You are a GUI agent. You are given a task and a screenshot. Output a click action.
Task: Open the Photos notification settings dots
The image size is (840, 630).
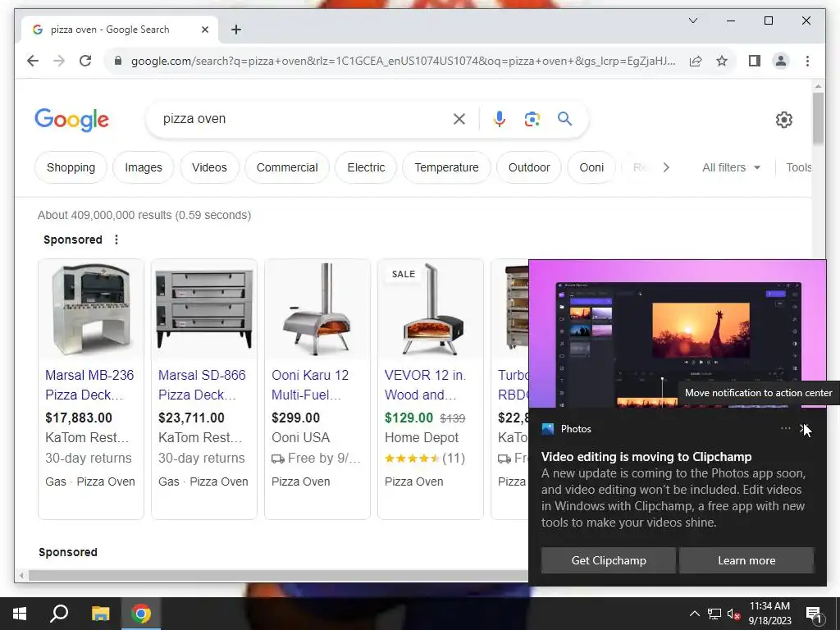tap(785, 428)
